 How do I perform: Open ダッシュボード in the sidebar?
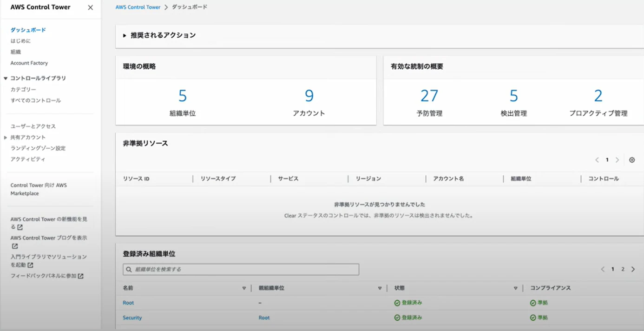click(x=28, y=30)
